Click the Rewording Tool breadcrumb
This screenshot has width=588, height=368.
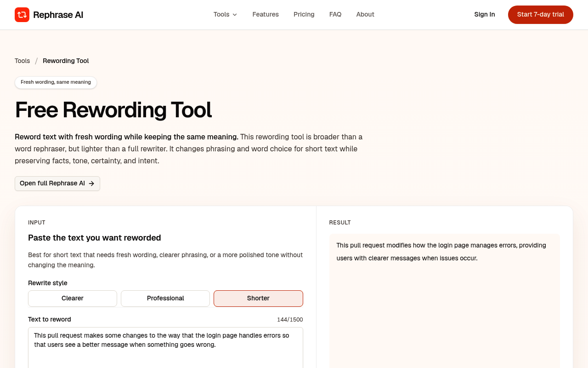tap(66, 61)
